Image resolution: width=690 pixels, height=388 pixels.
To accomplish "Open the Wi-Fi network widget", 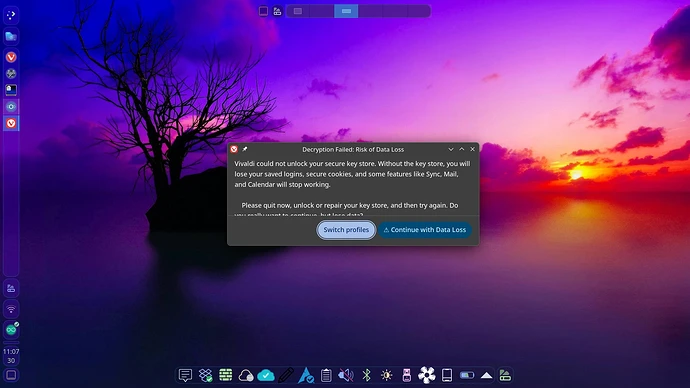I will (11, 309).
